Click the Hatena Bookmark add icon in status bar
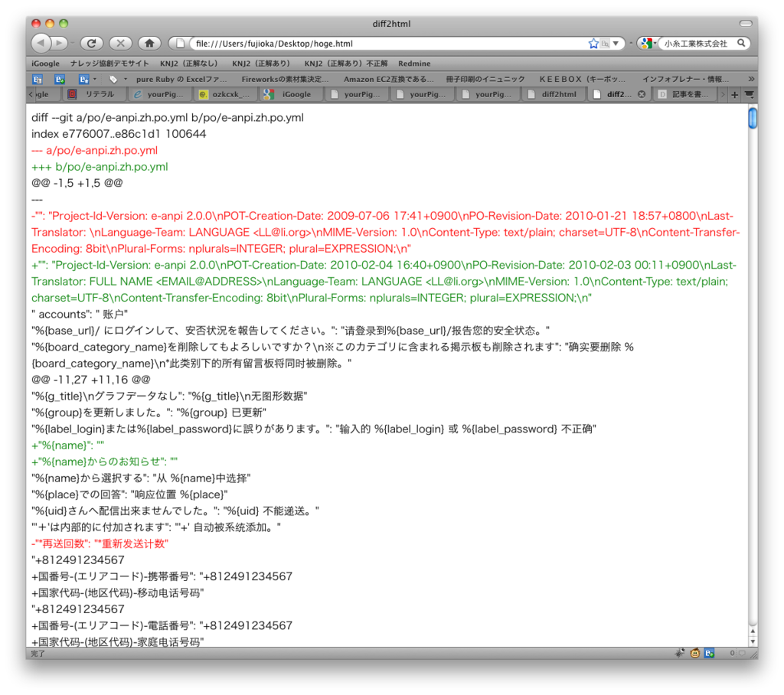The width and height of the screenshot is (784, 695). (x=709, y=653)
